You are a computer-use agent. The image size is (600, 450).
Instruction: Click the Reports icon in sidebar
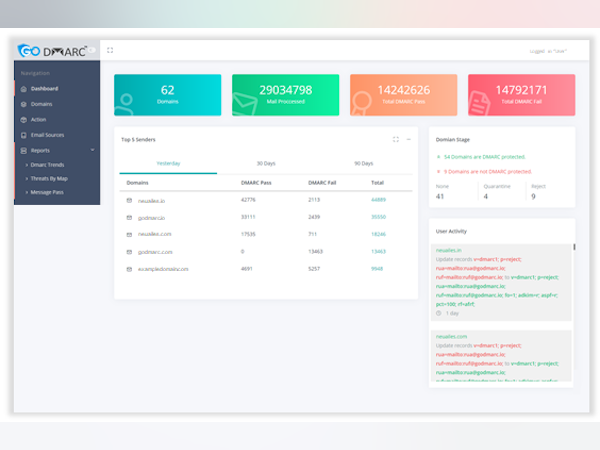(x=23, y=150)
